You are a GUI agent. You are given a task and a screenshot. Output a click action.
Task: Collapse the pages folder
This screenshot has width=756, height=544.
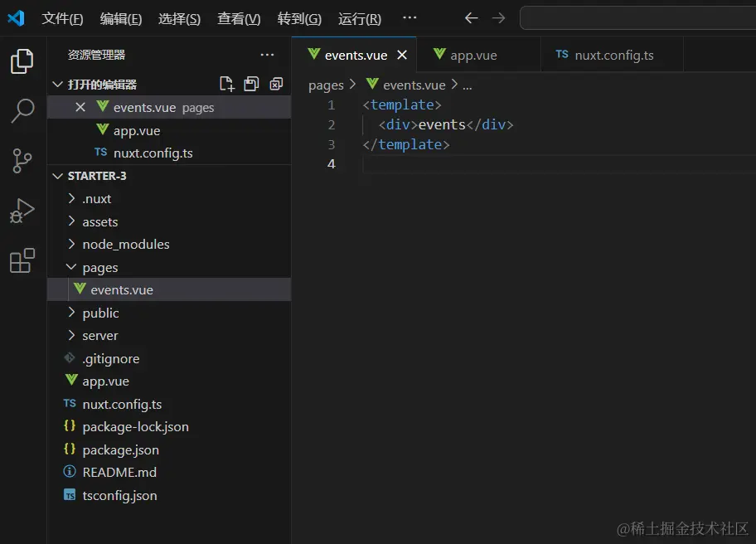169,267
